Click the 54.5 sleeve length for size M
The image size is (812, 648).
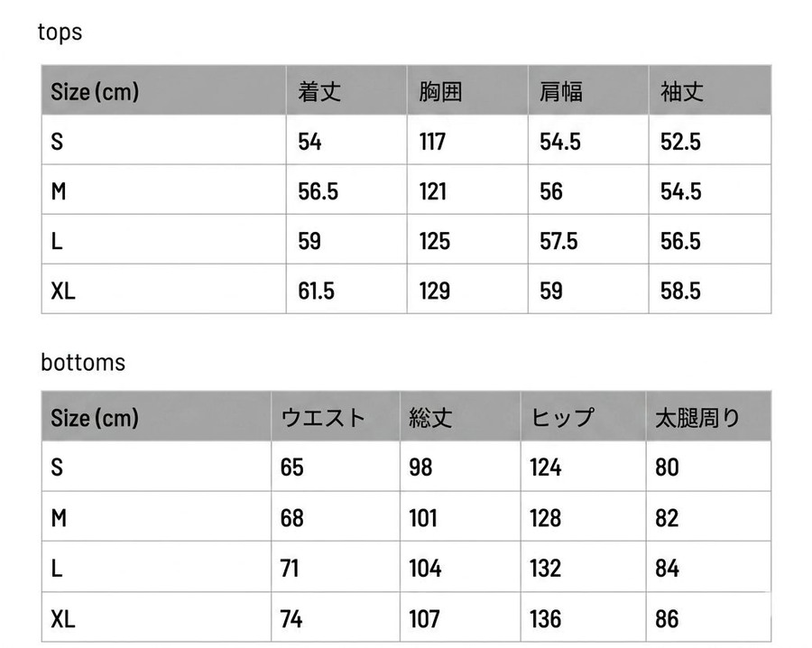(x=680, y=191)
